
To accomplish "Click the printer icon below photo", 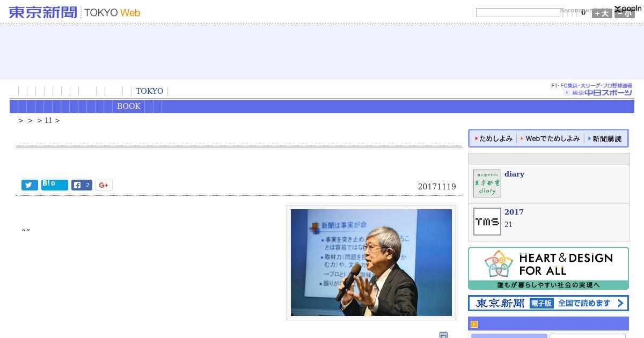I will (443, 335).
